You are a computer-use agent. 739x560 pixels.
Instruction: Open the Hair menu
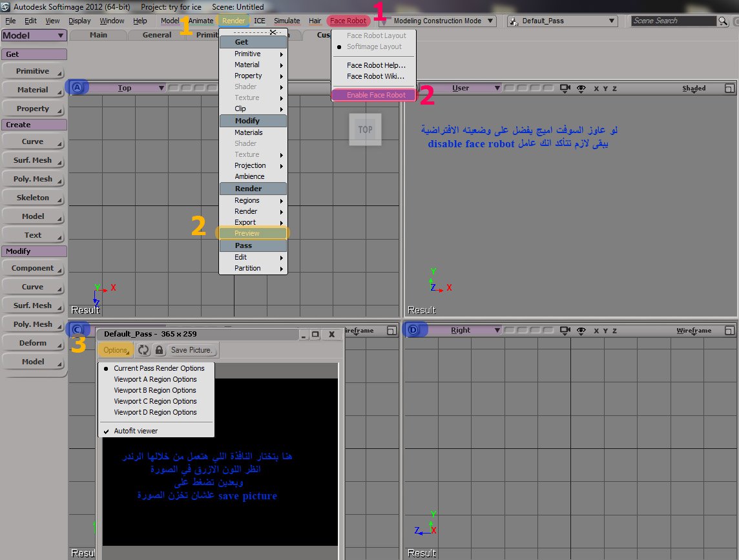coord(315,21)
